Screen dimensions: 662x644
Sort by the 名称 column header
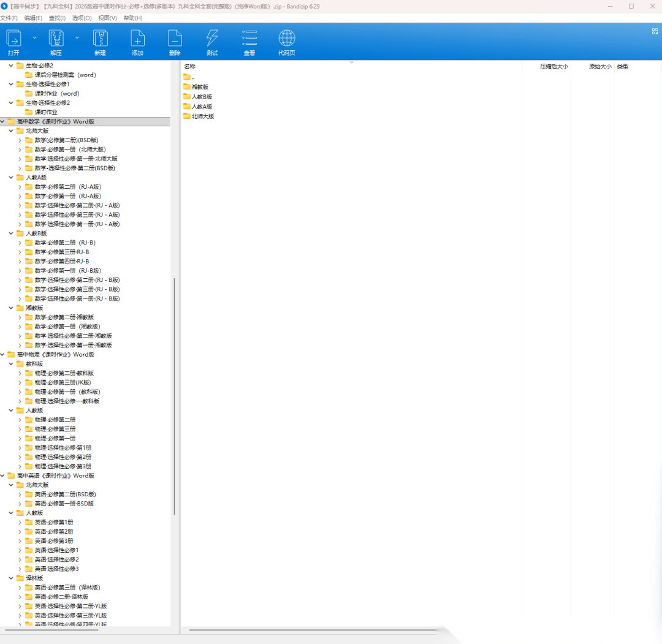point(190,66)
